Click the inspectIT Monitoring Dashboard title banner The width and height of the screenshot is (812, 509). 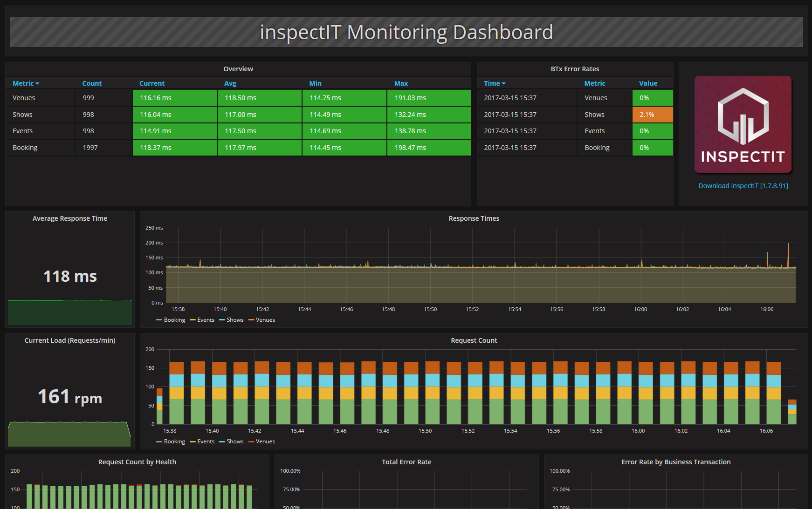[x=406, y=32]
